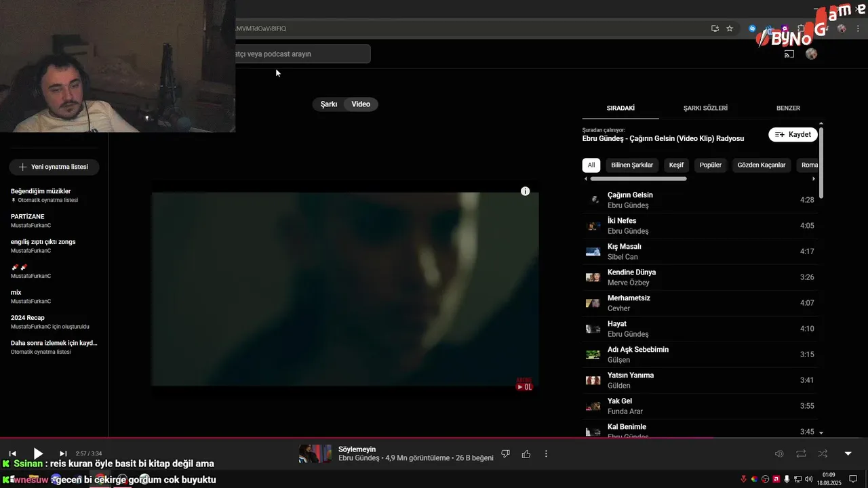Dislike the song Söylemeyin
Image resolution: width=868 pixels, height=488 pixels.
pyautogui.click(x=505, y=453)
